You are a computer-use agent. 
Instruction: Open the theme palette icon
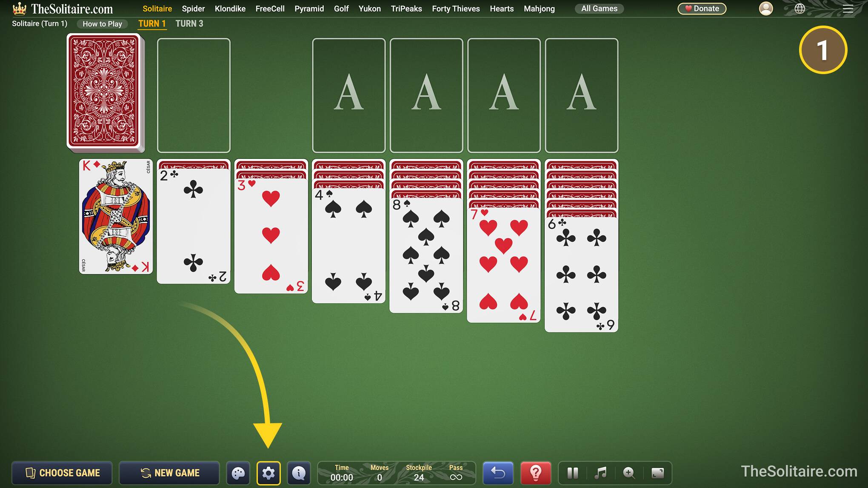point(238,473)
